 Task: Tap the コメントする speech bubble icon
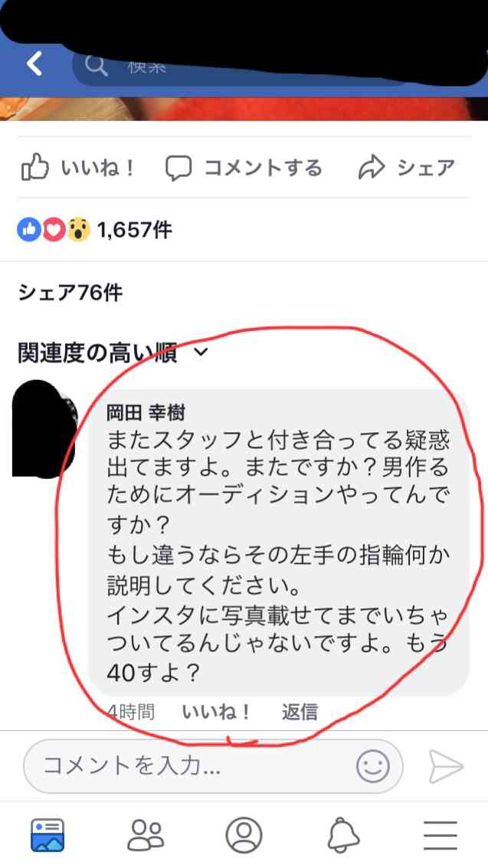(x=178, y=168)
